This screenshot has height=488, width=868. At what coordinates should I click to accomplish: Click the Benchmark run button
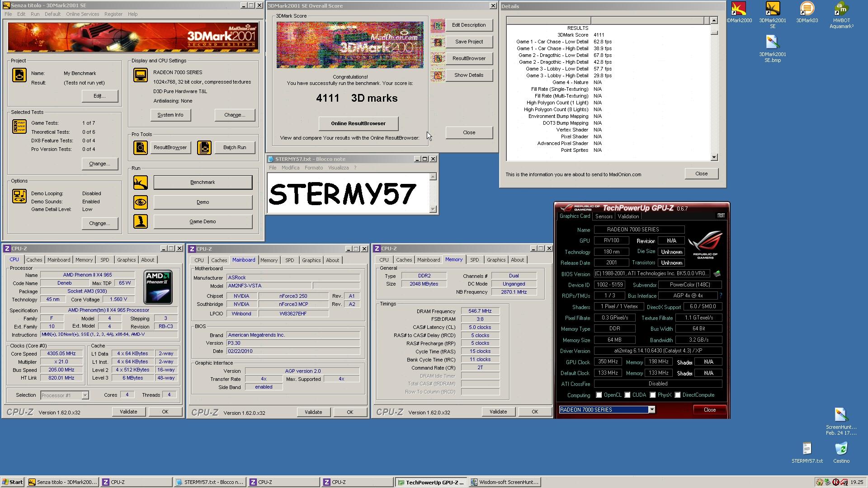click(x=203, y=183)
